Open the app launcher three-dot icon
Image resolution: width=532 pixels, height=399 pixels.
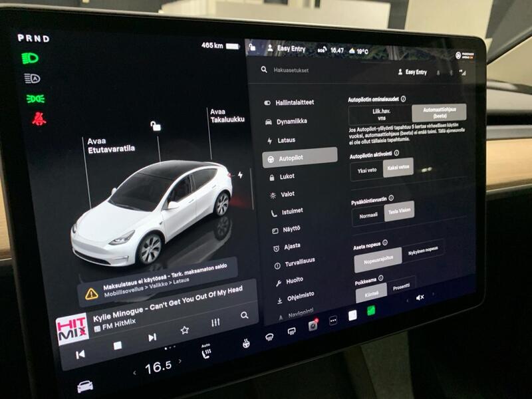(332, 321)
